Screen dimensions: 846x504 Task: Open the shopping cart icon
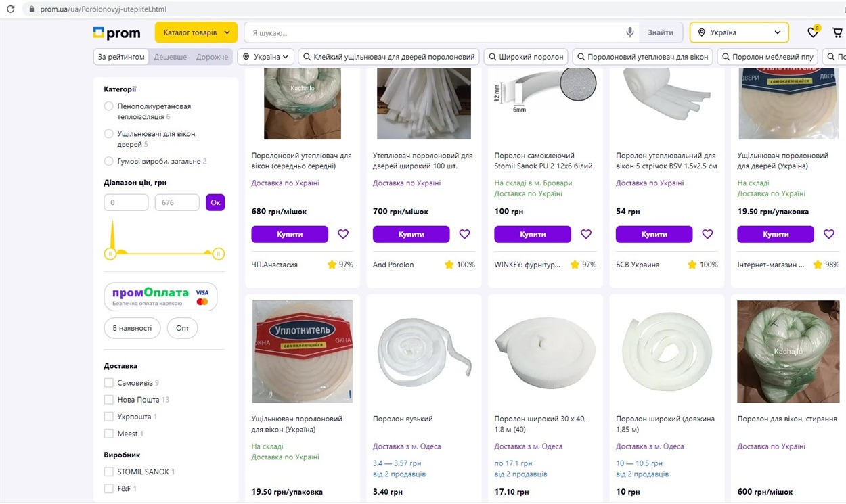[x=837, y=32]
